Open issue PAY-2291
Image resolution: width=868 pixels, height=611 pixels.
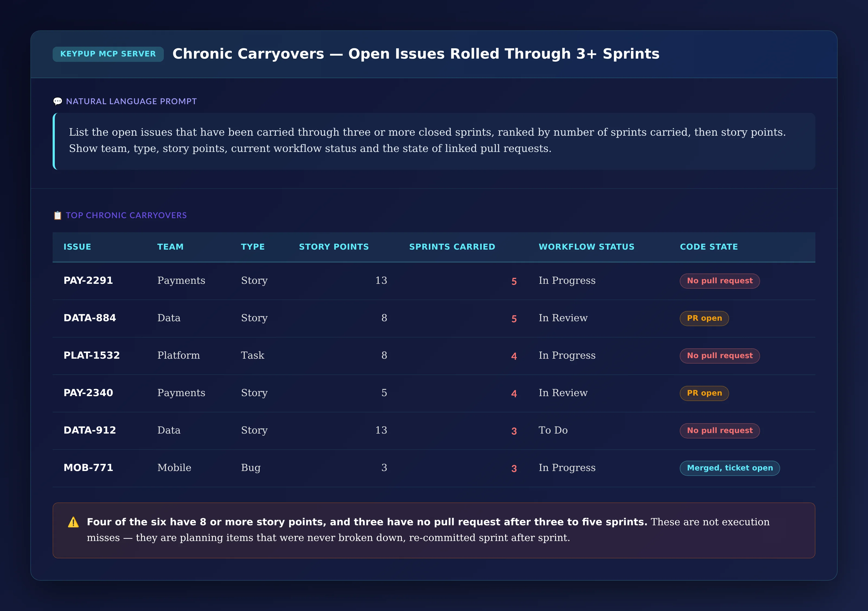pyautogui.click(x=88, y=281)
